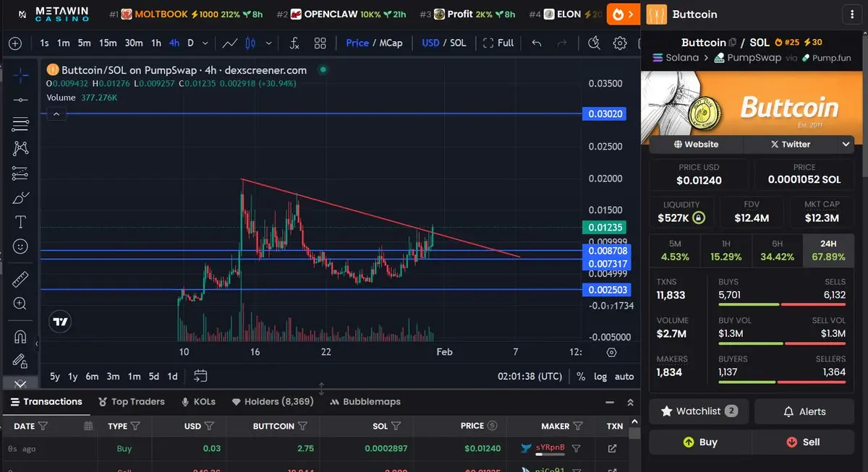The image size is (868, 472).
Task: Open the Bubblemaps tab
Action: pyautogui.click(x=365, y=402)
